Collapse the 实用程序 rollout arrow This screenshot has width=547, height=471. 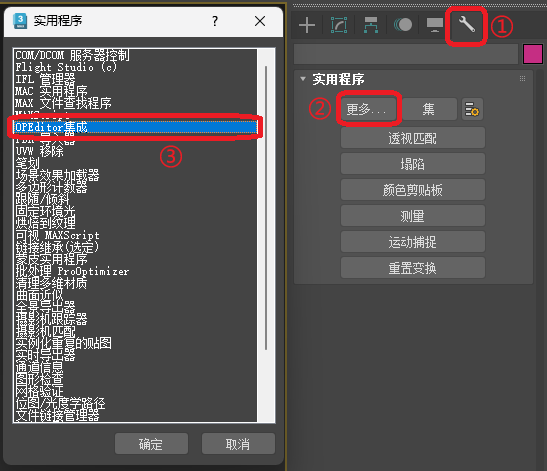[303, 79]
